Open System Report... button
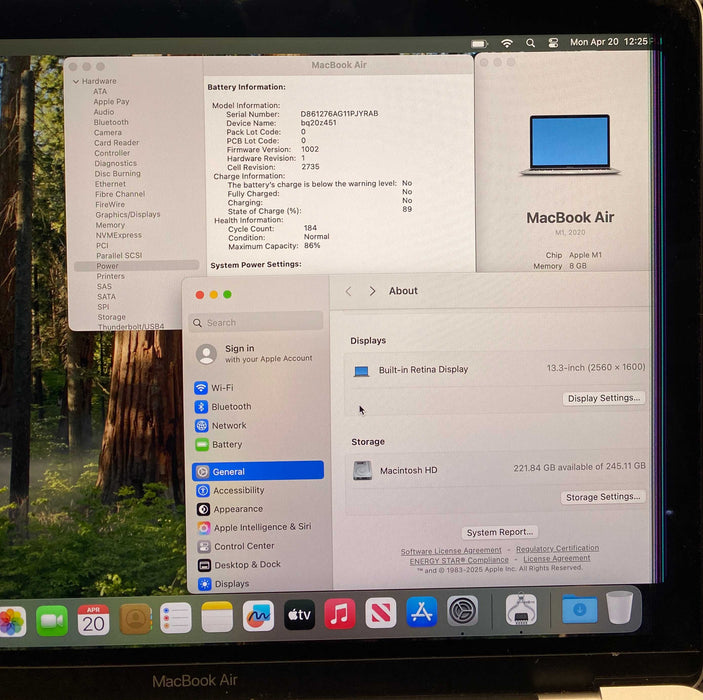Screen dimensions: 703x700 click(x=499, y=532)
